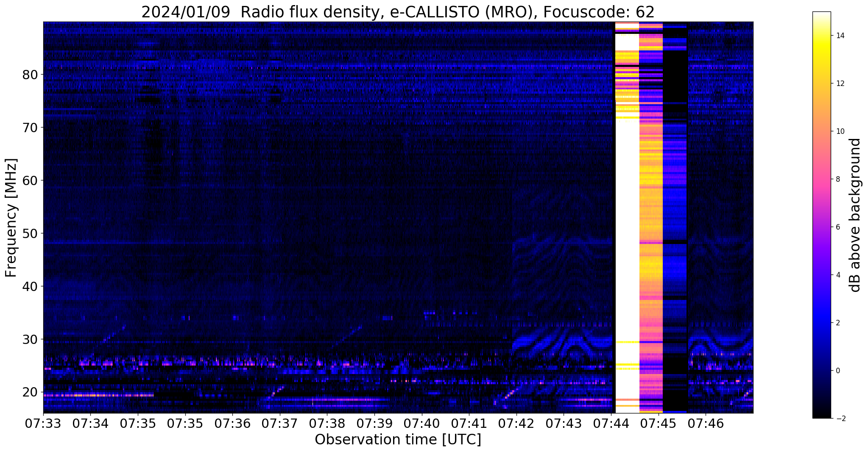Click the saturated white burst column after 07:44
868x452 pixels.
(627, 217)
